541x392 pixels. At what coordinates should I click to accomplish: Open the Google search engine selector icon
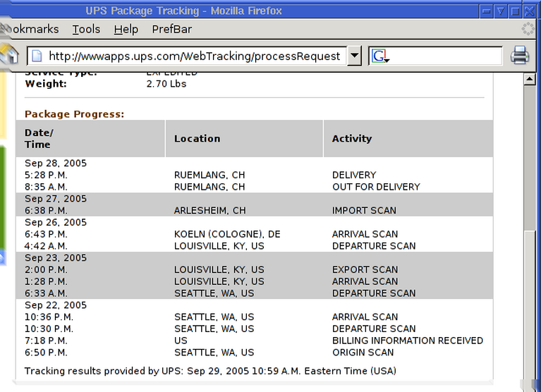tap(381, 56)
